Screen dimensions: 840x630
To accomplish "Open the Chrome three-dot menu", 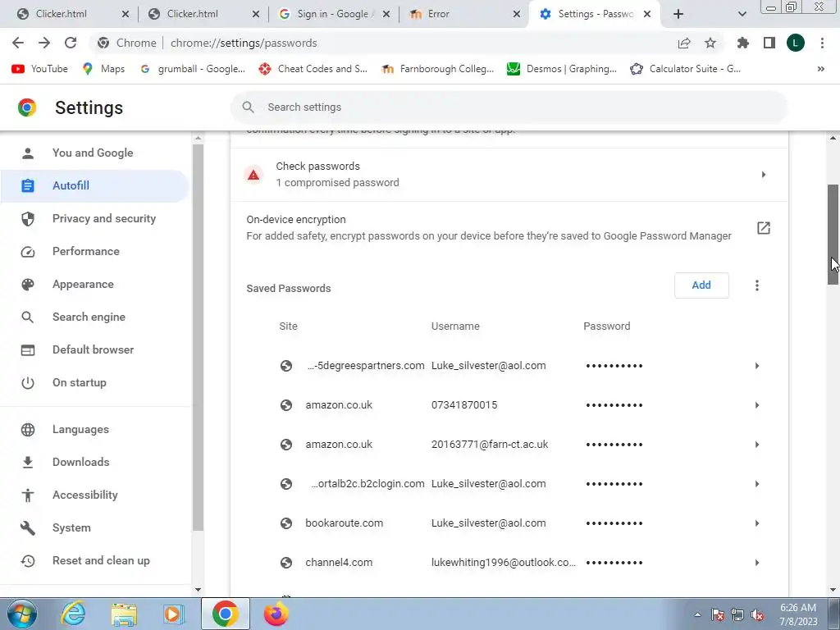I will [822, 43].
